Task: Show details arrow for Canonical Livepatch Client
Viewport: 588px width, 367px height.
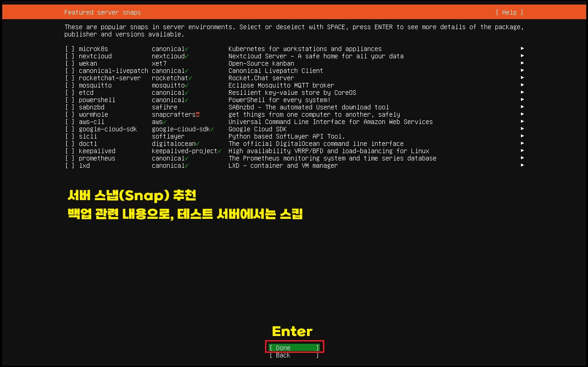Action: click(x=522, y=71)
